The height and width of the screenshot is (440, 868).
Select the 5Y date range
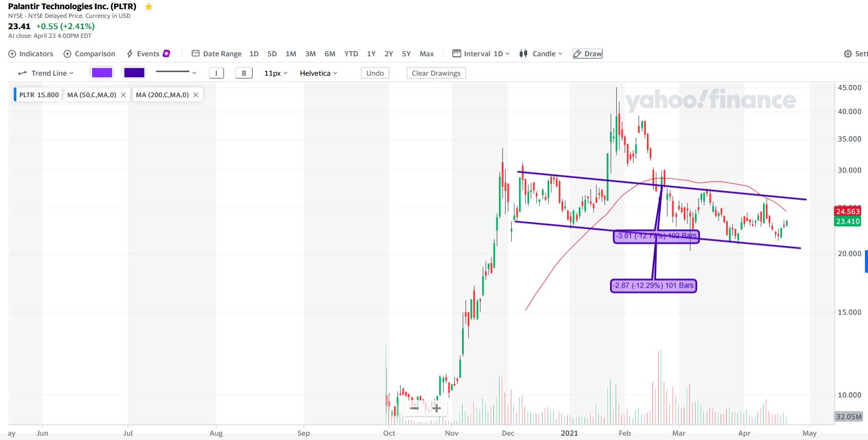(x=406, y=54)
